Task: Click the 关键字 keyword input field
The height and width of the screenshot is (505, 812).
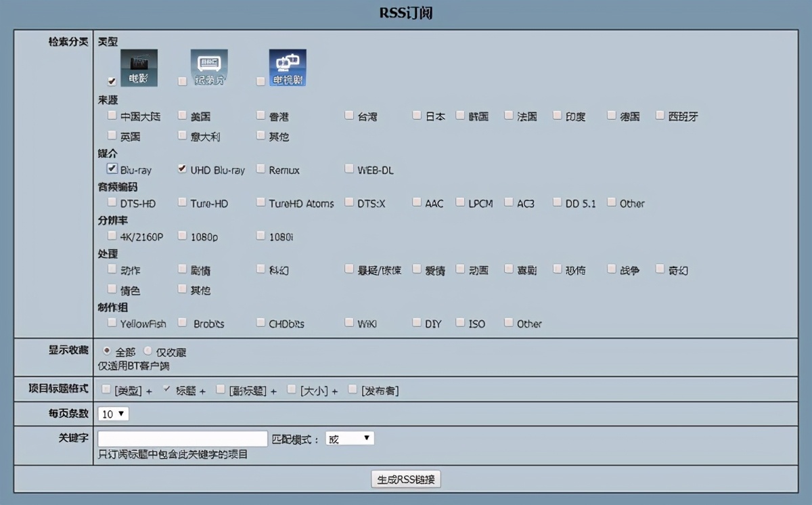Action: click(183, 437)
